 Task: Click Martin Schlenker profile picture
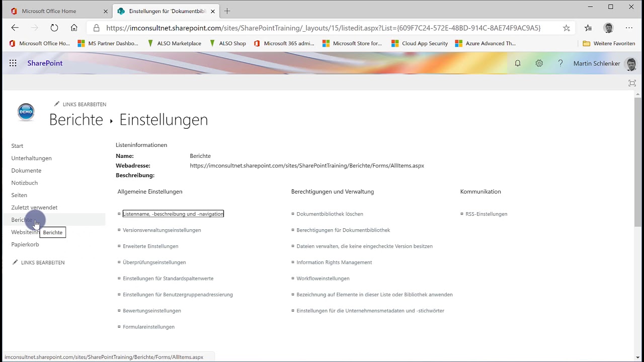[630, 63]
